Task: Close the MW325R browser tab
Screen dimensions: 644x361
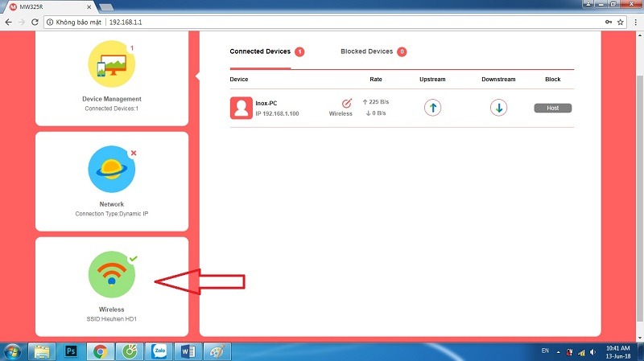Action: [x=89, y=7]
